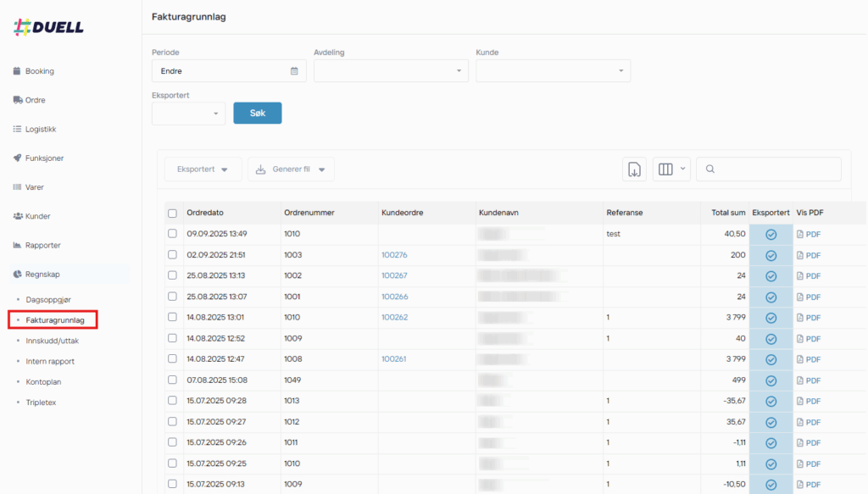
Task: Open the Kunde dropdown
Action: (x=553, y=71)
